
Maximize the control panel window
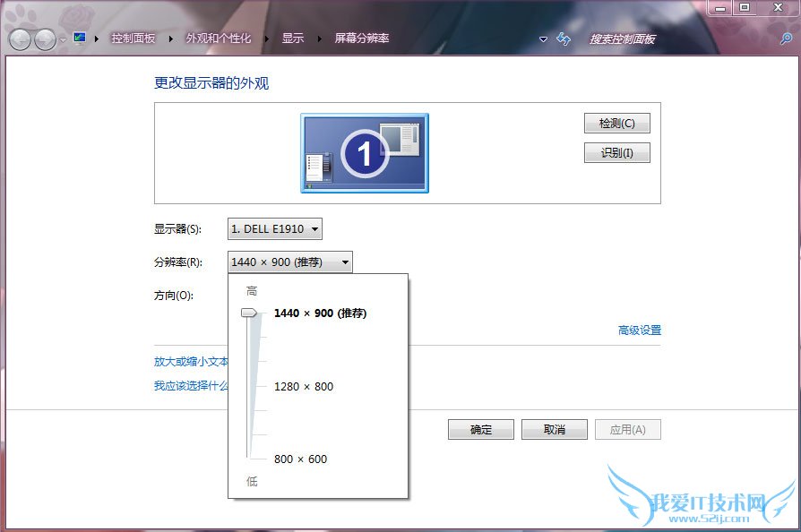(x=745, y=7)
